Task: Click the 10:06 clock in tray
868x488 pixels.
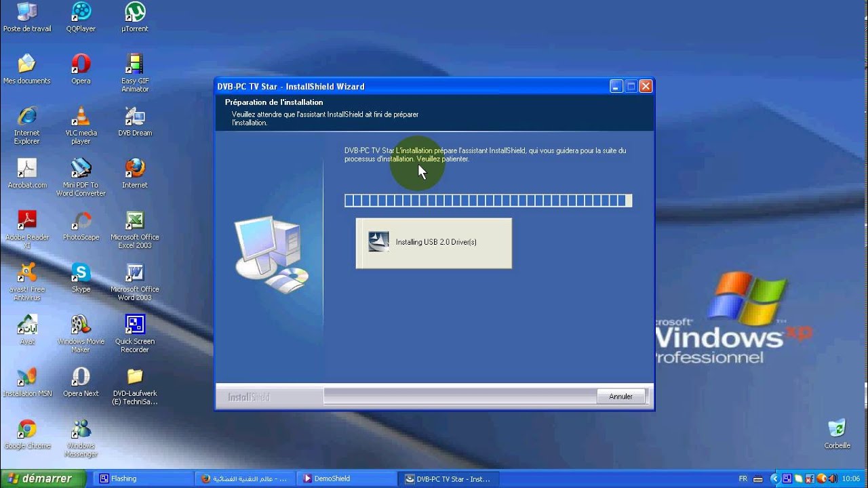Action: pos(851,479)
